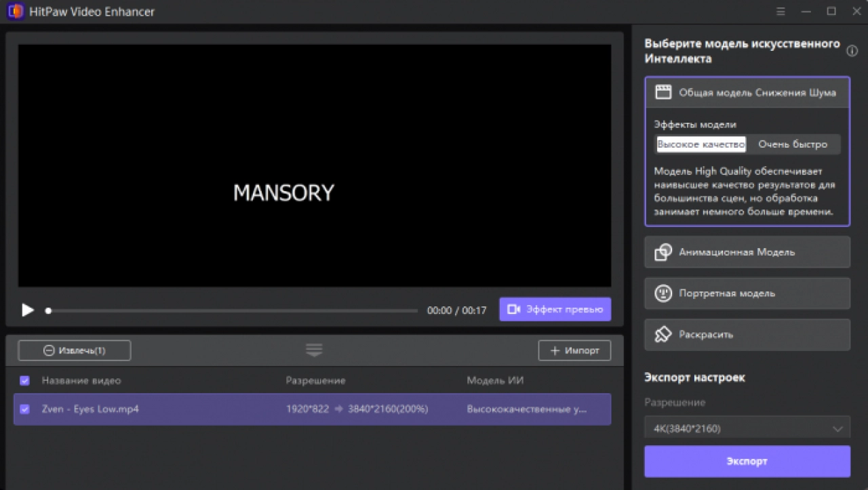Viewport: 868px width, 490px height.
Task: Uncheck the Zven - Eyes Low.mp4 checkbox
Action: pyautogui.click(x=25, y=409)
